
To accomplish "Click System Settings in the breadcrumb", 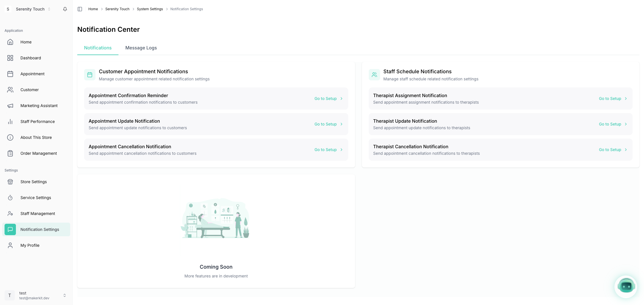I will pyautogui.click(x=150, y=9).
